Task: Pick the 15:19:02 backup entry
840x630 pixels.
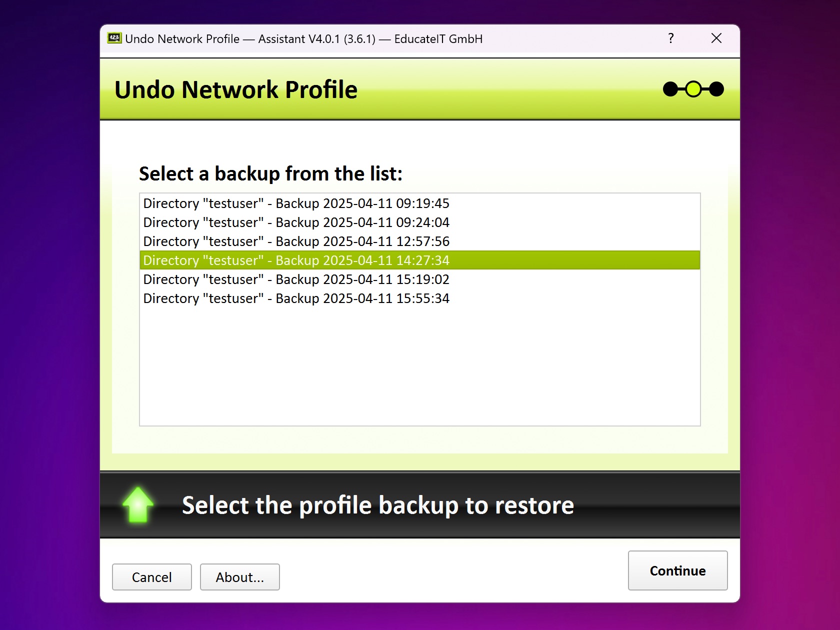Action: (x=296, y=279)
